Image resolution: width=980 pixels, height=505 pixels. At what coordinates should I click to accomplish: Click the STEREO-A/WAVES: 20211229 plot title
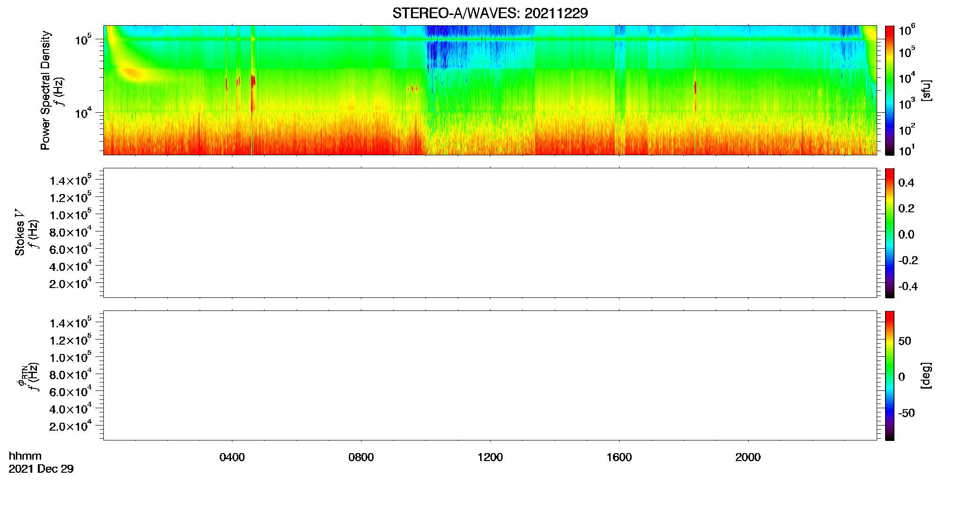tap(490, 13)
